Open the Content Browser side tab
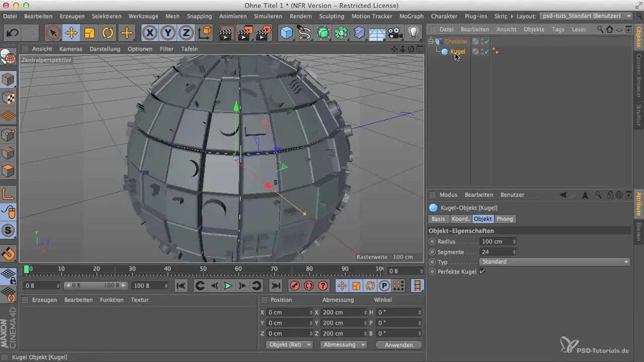Image resolution: width=644 pixels, height=362 pixels. click(639, 75)
